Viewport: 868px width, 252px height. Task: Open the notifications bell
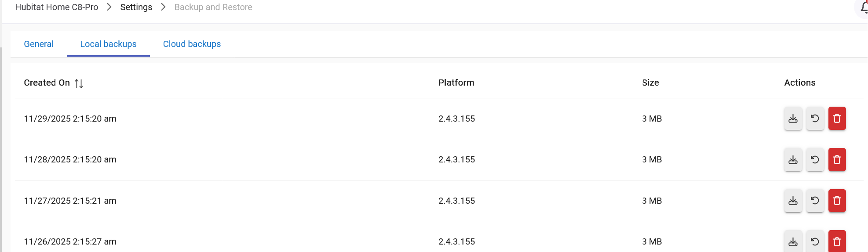point(864,7)
